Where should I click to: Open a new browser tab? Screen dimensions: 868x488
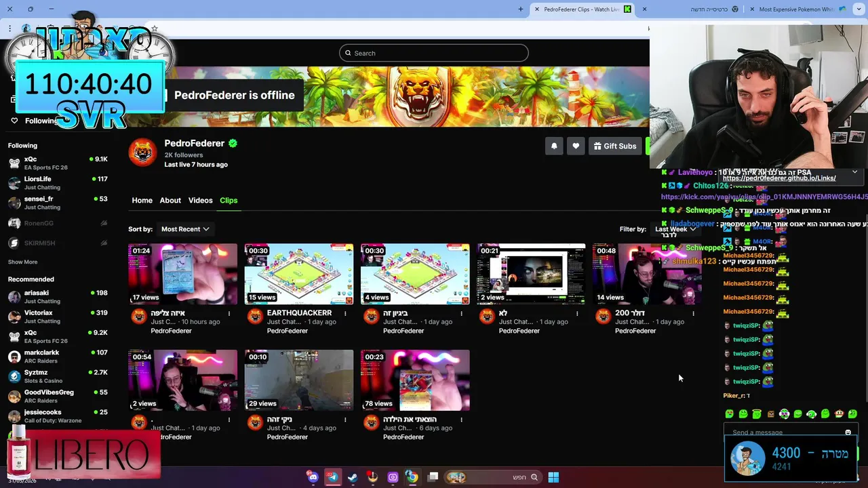521,9
